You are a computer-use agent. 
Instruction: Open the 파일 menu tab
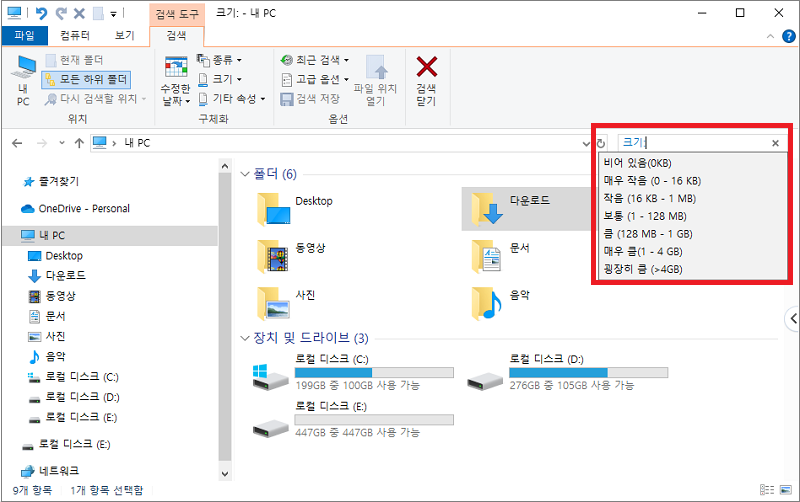click(24, 35)
